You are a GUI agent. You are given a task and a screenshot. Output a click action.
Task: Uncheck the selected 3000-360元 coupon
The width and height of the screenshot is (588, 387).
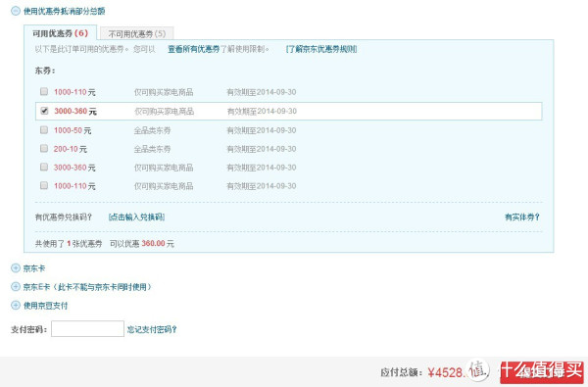[44, 111]
